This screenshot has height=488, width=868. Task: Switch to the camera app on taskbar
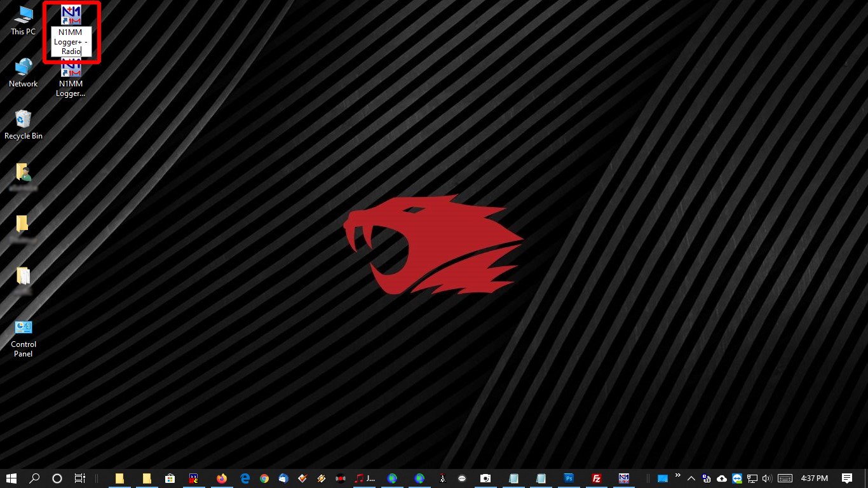(x=485, y=478)
